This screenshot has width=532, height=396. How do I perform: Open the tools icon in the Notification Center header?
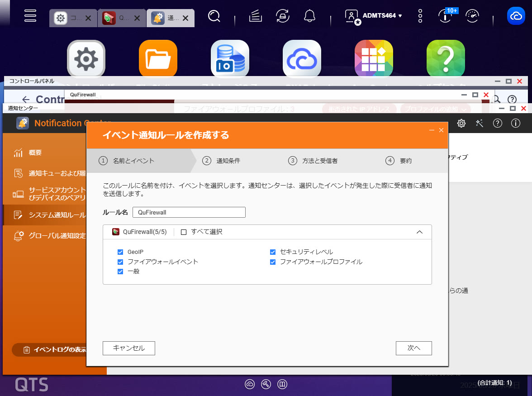click(480, 123)
